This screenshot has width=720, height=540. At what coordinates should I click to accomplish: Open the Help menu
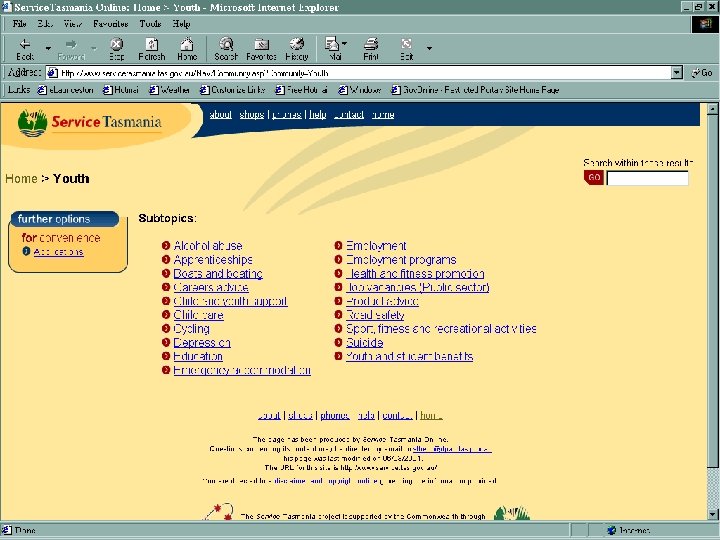click(181, 24)
